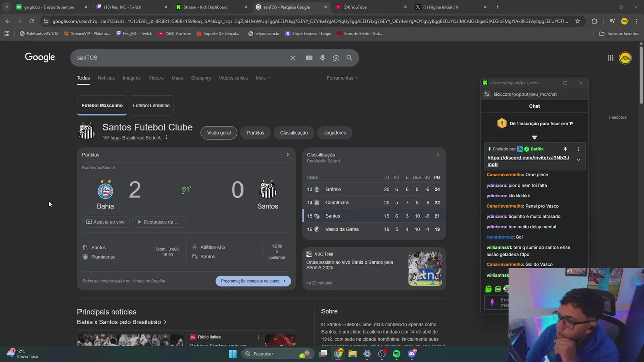Open the news article three-dot options
This screenshot has width=644, height=362.
(259, 337)
